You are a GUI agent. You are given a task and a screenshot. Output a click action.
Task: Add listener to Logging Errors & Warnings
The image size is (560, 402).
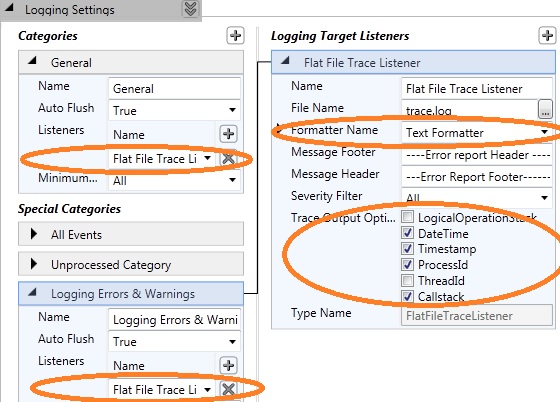click(x=228, y=365)
